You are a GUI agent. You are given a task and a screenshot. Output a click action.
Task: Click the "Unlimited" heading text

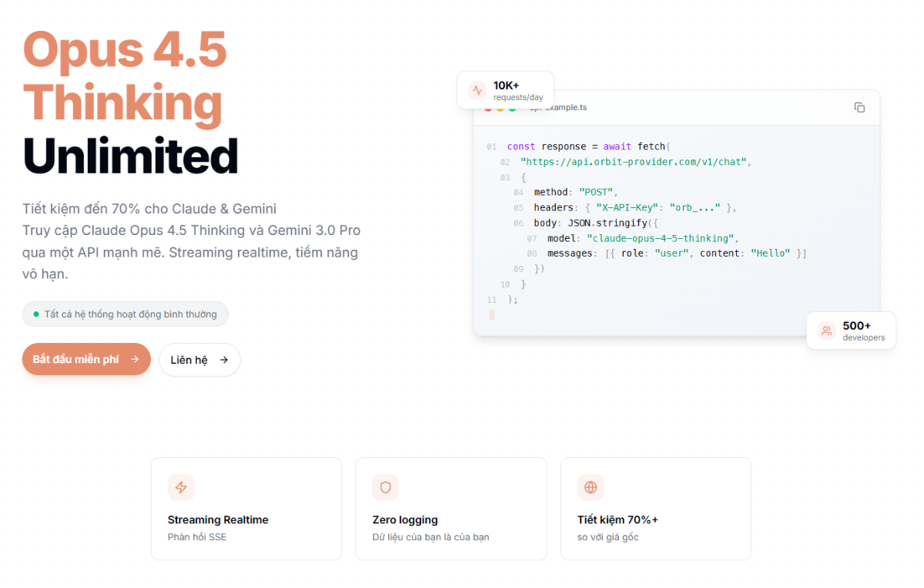pyautogui.click(x=131, y=156)
